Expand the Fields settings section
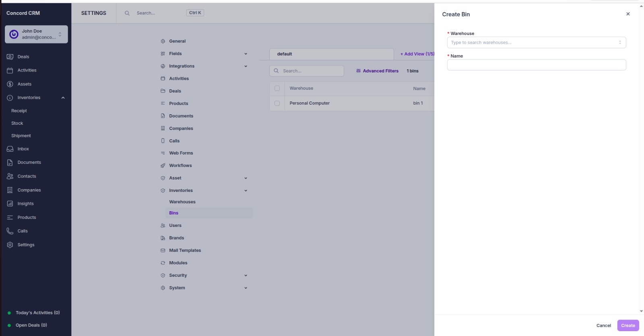This screenshot has height=336, width=644. point(246,54)
